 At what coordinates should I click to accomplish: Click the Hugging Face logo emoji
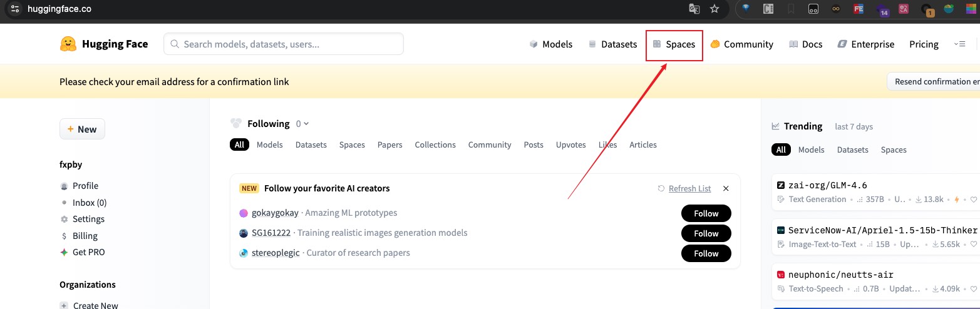(x=68, y=44)
